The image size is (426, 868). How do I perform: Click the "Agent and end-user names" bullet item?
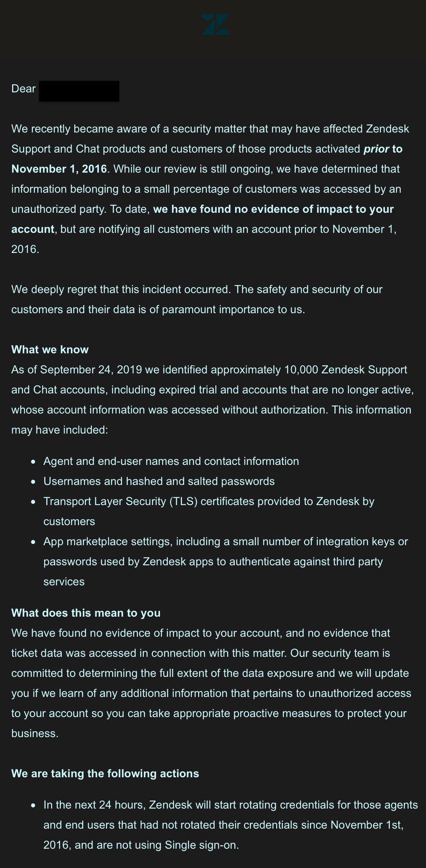tap(171, 461)
